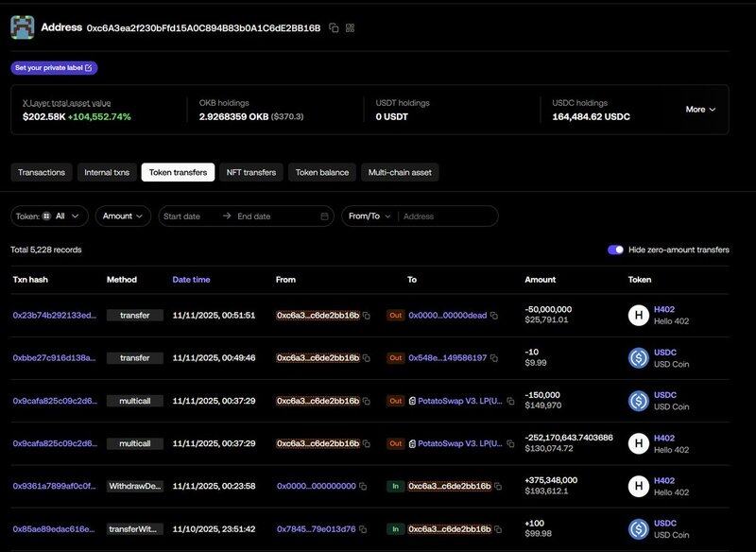Open the Amount filter dropdown
Image resolution: width=756 pixels, height=552 pixels.
click(123, 216)
